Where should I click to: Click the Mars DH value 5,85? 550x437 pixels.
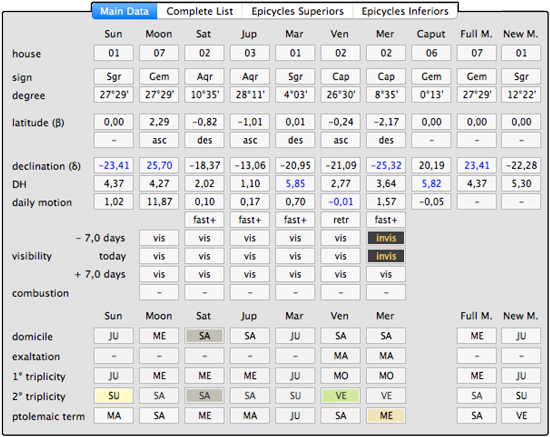[x=295, y=183]
